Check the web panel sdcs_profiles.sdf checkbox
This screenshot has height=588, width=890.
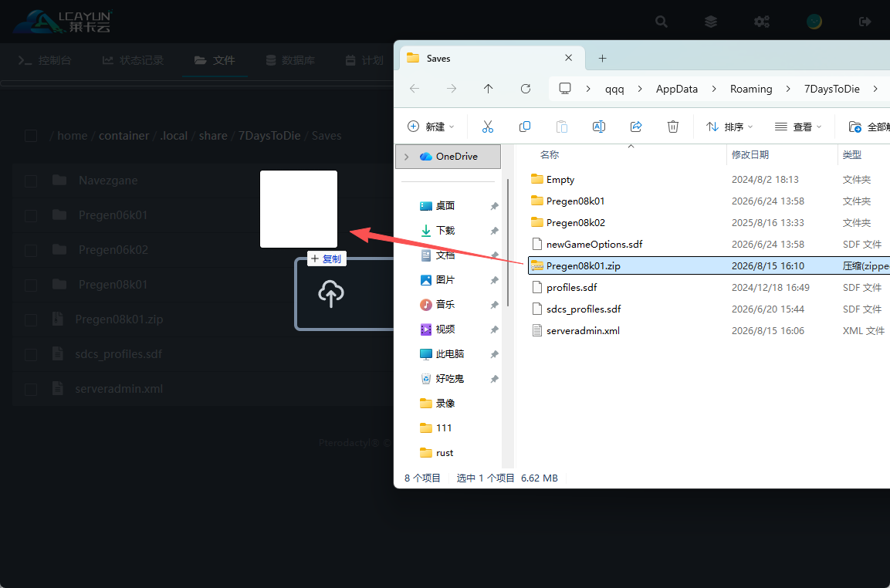pyautogui.click(x=31, y=354)
